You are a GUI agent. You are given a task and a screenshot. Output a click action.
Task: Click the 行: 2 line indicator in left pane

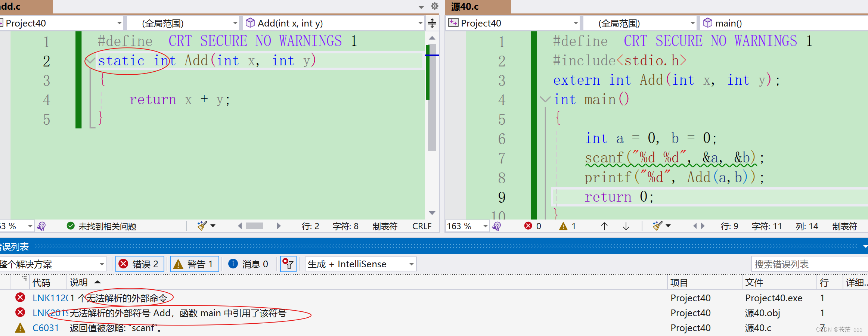[310, 226]
